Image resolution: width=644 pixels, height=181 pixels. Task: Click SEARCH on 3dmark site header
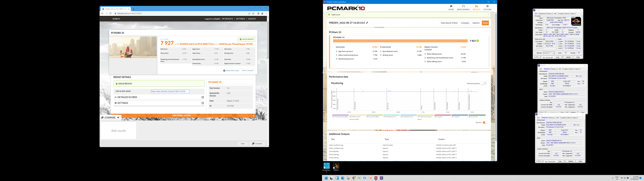[x=116, y=19]
